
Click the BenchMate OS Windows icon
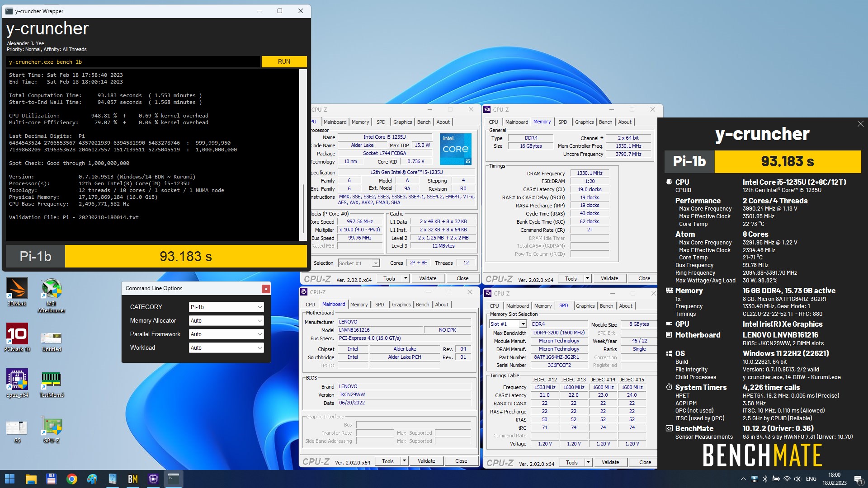pos(669,353)
